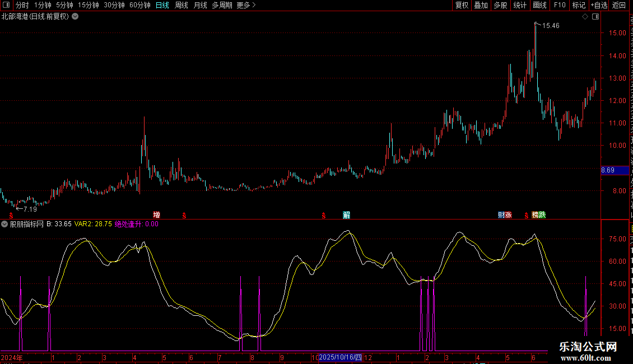Open indicator dropdown beside 股朋指标网

point(4,224)
